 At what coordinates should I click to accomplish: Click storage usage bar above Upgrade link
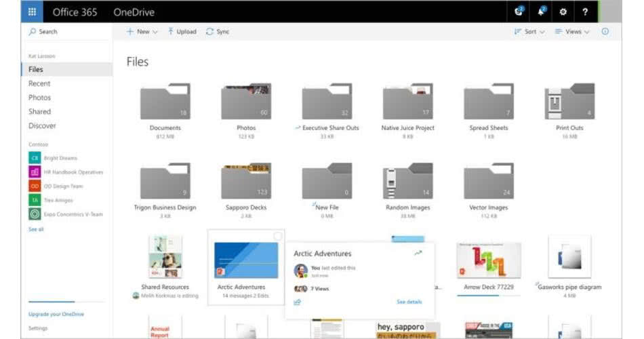(x=66, y=302)
